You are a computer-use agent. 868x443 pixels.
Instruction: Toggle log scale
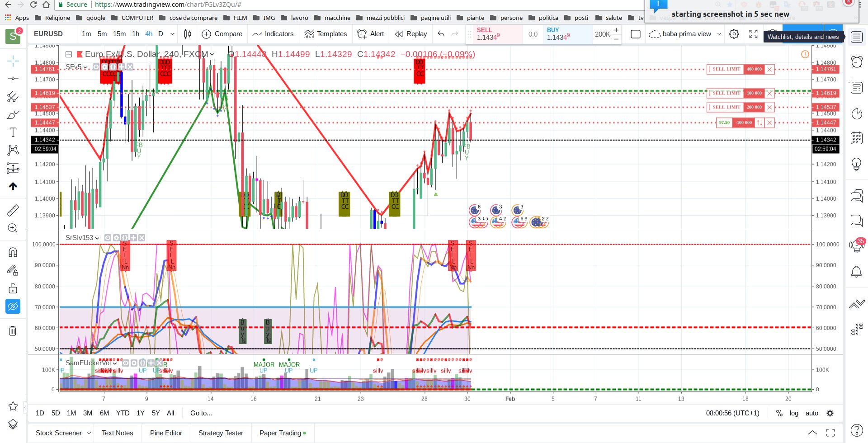tap(794, 413)
